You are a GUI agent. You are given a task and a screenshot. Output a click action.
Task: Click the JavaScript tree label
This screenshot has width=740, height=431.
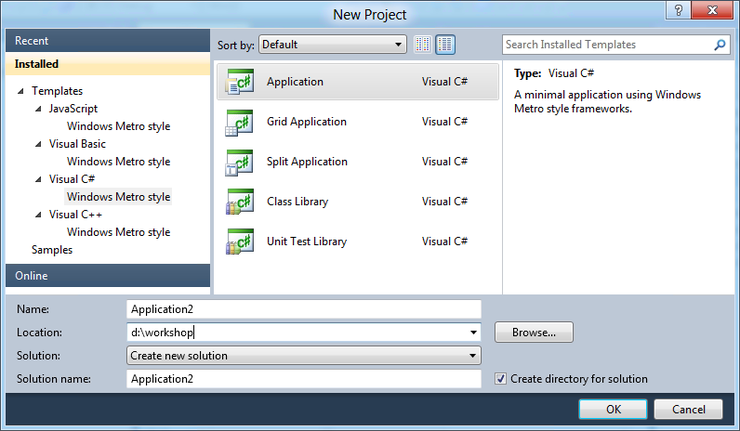pos(73,109)
